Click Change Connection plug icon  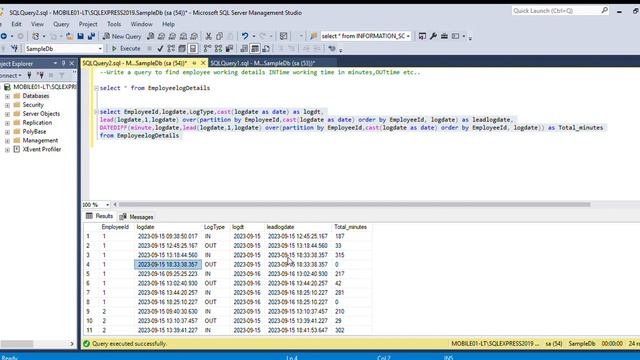[14, 49]
